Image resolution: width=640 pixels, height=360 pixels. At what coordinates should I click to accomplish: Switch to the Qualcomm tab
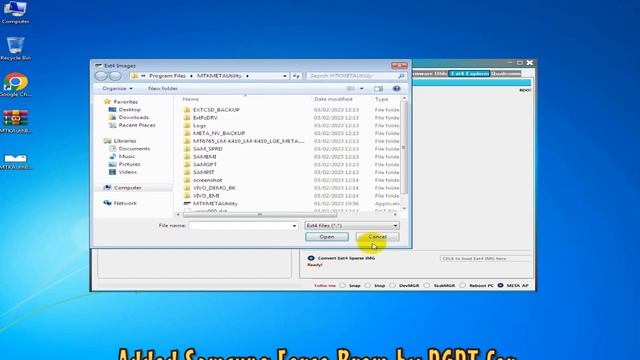(x=505, y=73)
